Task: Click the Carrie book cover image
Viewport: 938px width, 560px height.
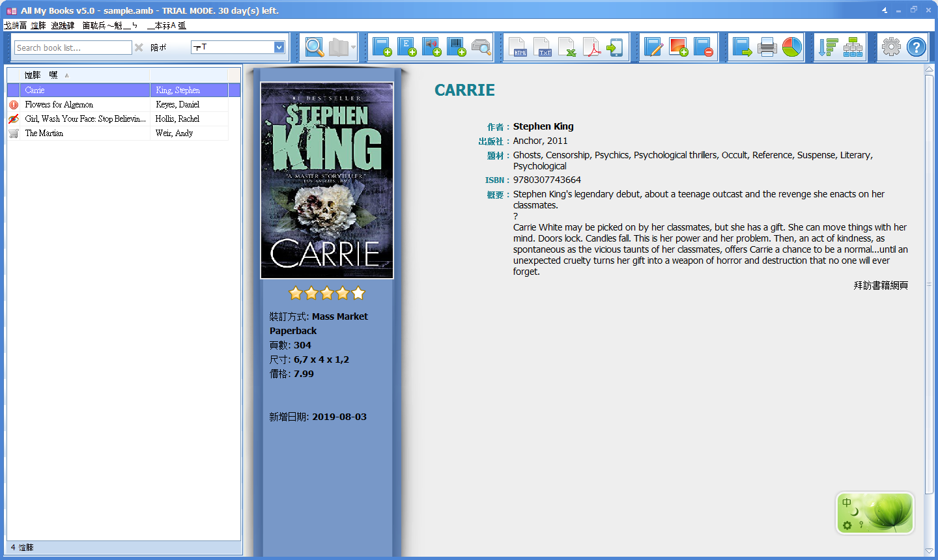Action: pyautogui.click(x=327, y=180)
